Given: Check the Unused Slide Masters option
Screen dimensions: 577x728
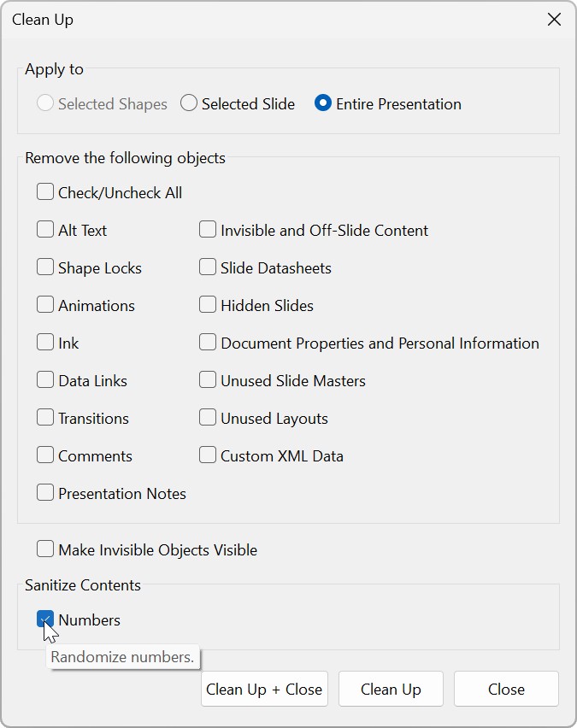Looking at the screenshot, I should coord(208,380).
